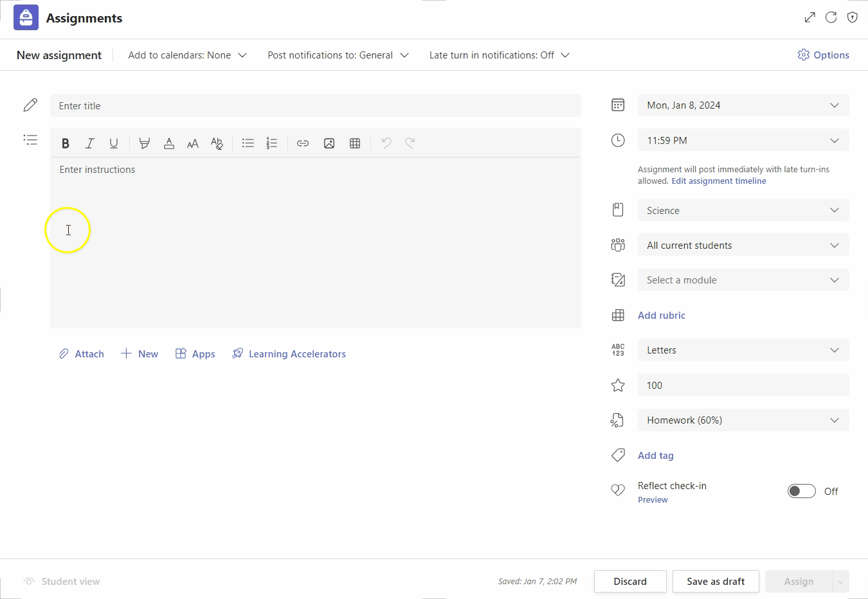Save the assignment as draft
Image resolution: width=868 pixels, height=599 pixels.
(x=716, y=581)
